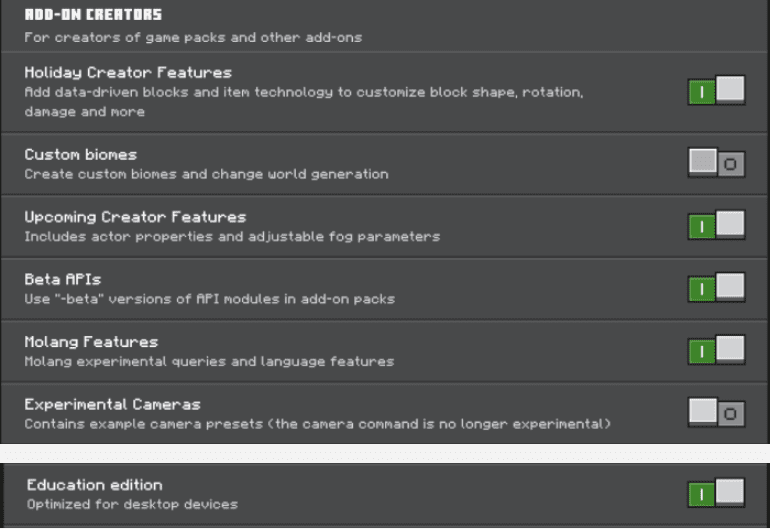Turn off the Education edition toggle
The image size is (770, 529).
pos(716,493)
